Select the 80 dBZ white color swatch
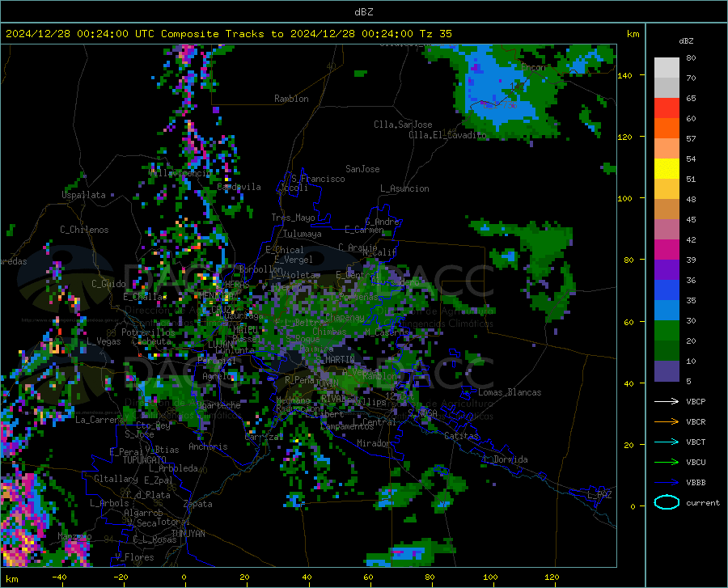 tap(667, 67)
